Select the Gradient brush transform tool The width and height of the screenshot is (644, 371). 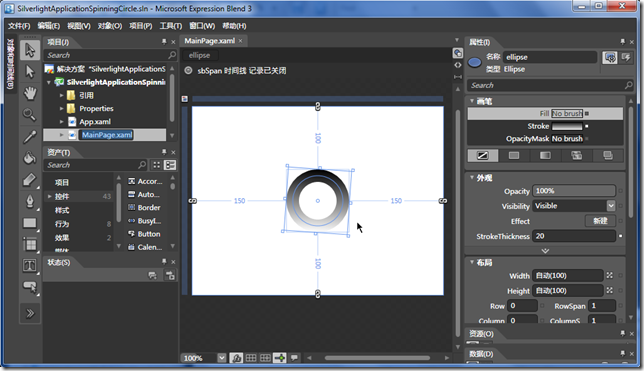[x=30, y=180]
